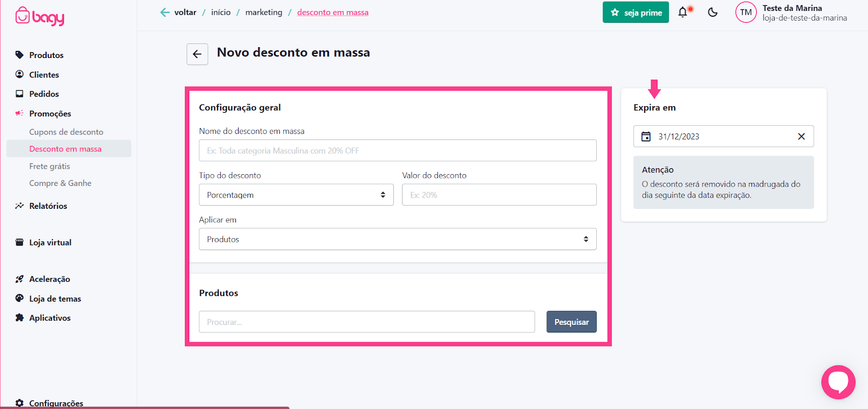Click the star on seja prime button

pyautogui.click(x=615, y=12)
